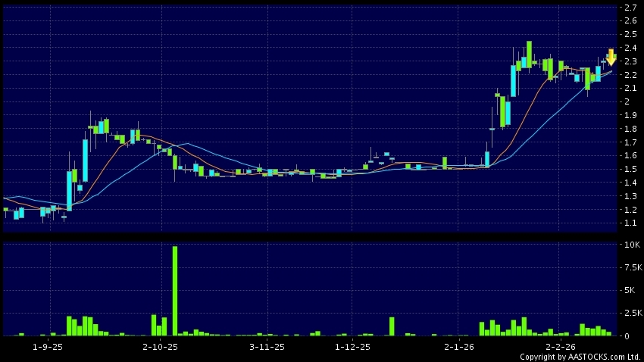Click the yellow down arrow marker
Viewport: 644px width, 362px height.
[x=611, y=58]
